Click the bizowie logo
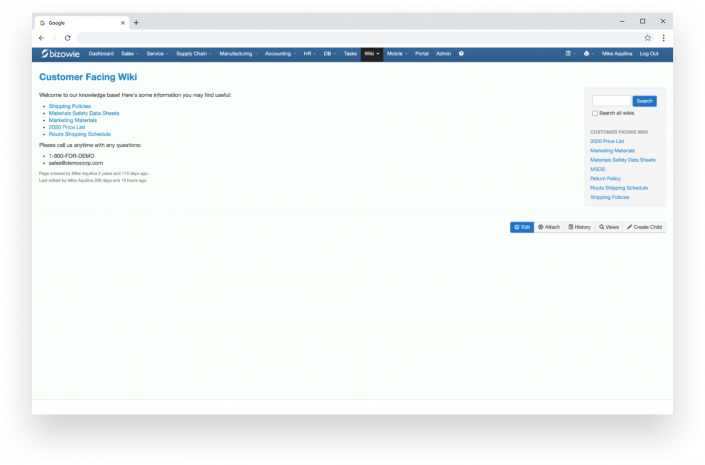Image resolution: width=705 pixels, height=465 pixels. 60,54
